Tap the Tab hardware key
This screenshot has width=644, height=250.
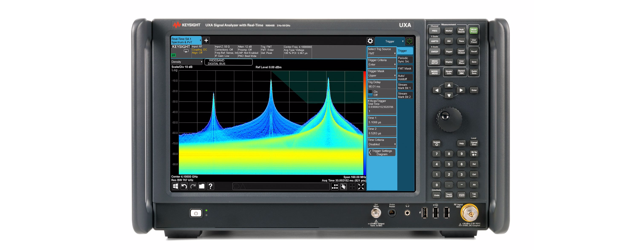coord(474,195)
